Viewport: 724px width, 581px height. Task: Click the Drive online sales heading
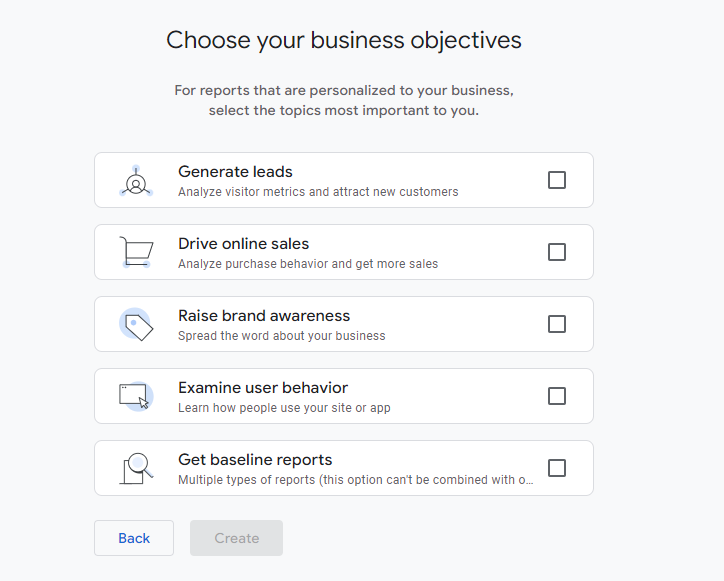pos(243,244)
